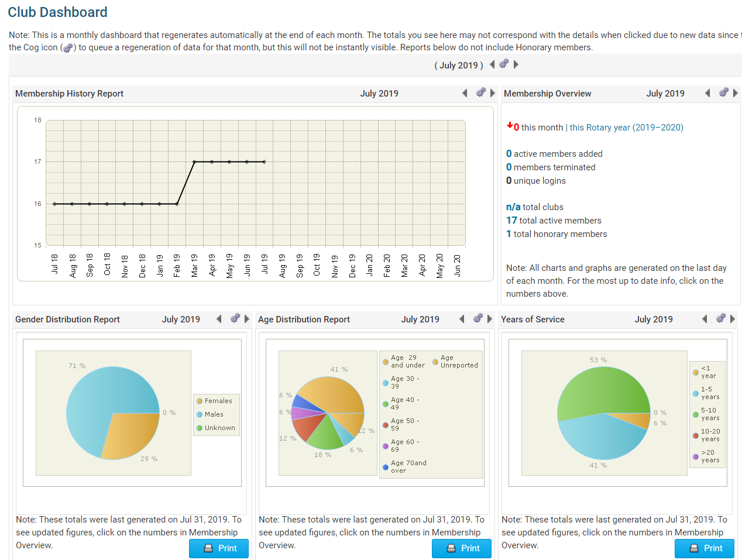Click the Age Distribution Report cog icon
This screenshot has width=742, height=560.
tap(478, 319)
